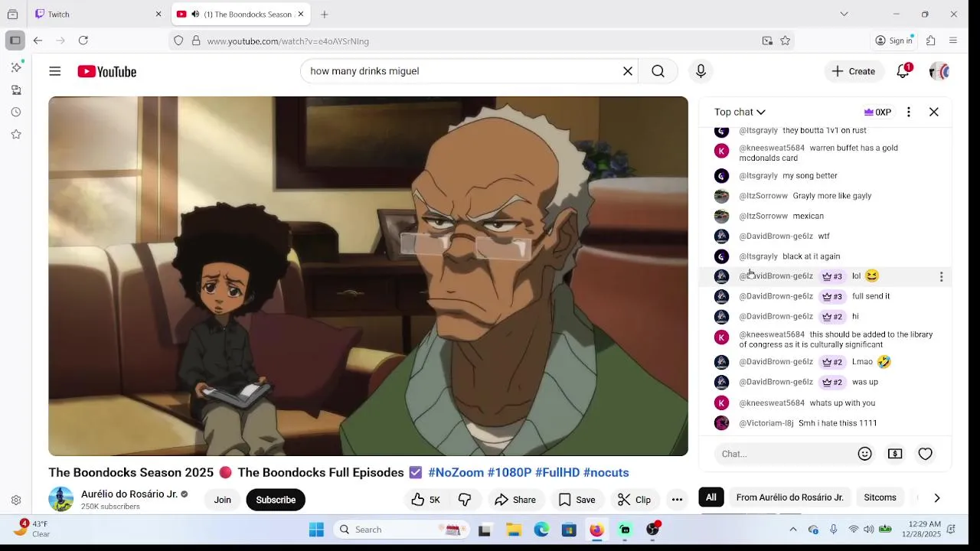Show hidden system tray icons
Screen dimensions: 980x551
pyautogui.click(x=793, y=530)
